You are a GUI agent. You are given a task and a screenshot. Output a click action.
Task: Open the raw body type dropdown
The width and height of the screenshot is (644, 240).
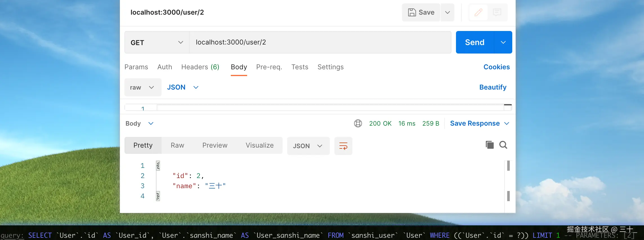pos(143,87)
